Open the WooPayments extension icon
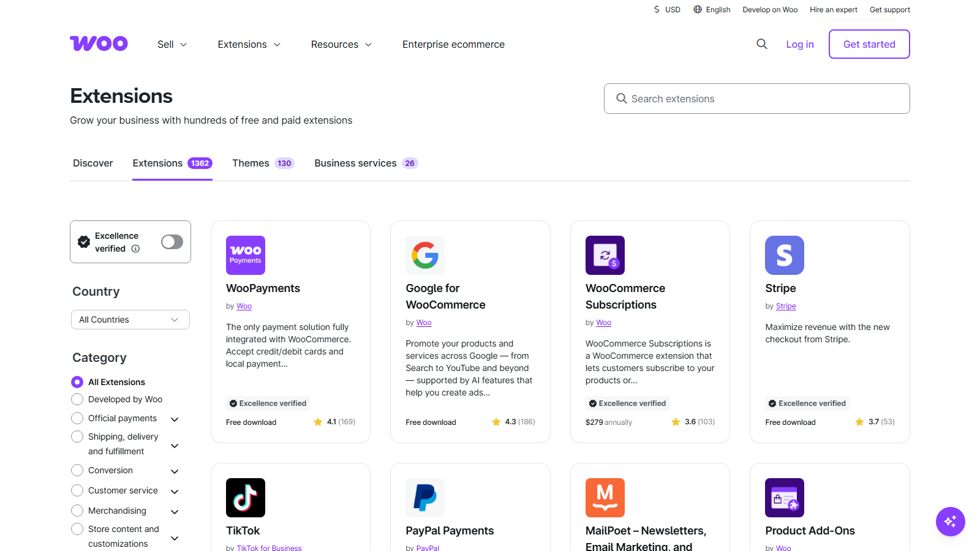This screenshot has width=980, height=551. click(x=246, y=255)
